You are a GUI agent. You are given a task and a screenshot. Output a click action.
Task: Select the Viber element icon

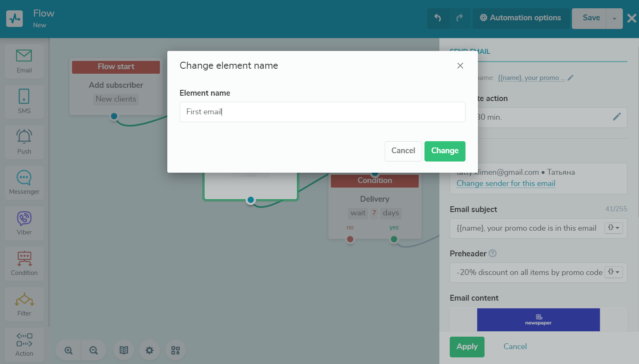(x=24, y=223)
